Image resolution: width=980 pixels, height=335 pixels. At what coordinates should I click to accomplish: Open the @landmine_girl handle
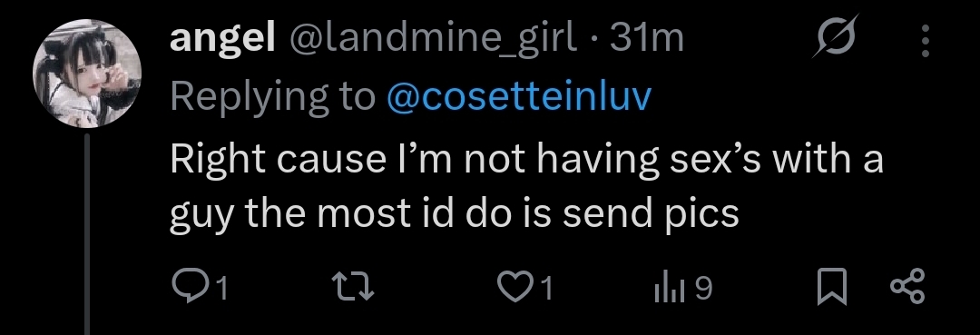coord(432,39)
